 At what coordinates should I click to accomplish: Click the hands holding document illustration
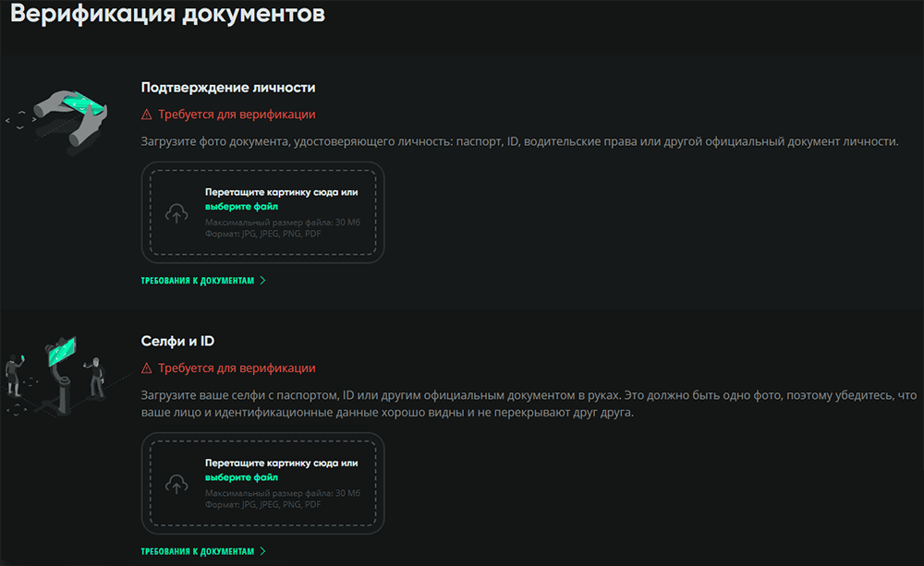tap(70, 117)
